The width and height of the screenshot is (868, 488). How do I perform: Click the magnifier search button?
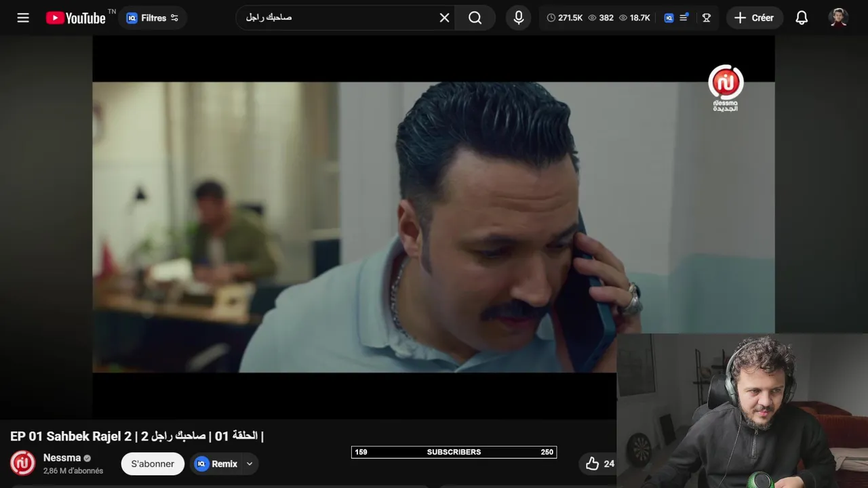tap(475, 18)
